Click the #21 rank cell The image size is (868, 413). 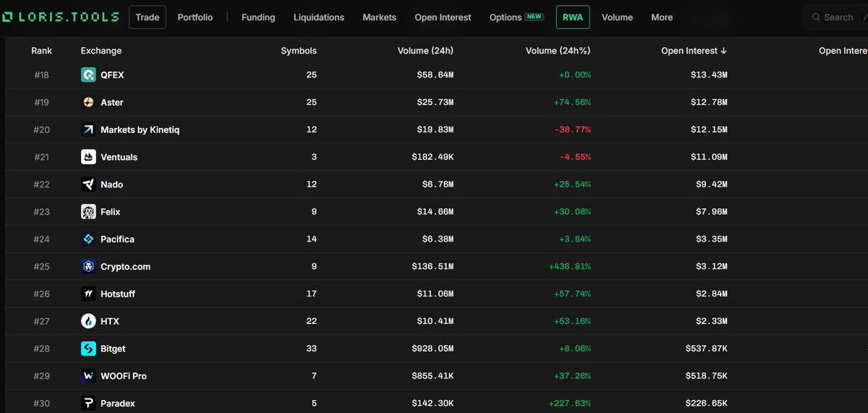[42, 157]
